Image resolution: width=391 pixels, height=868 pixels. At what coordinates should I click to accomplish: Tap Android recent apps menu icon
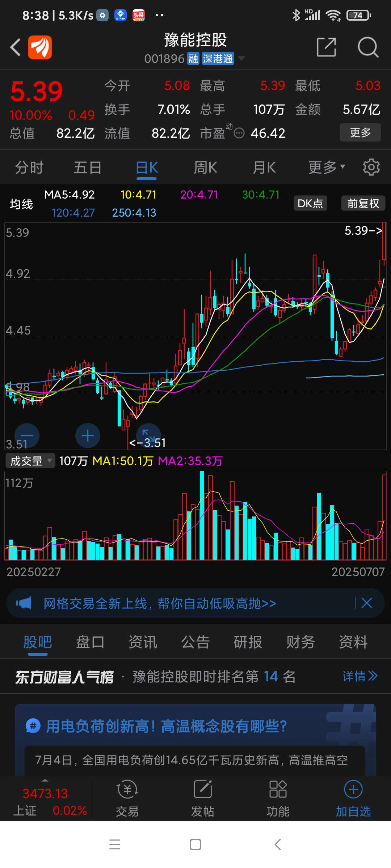pyautogui.click(x=115, y=844)
